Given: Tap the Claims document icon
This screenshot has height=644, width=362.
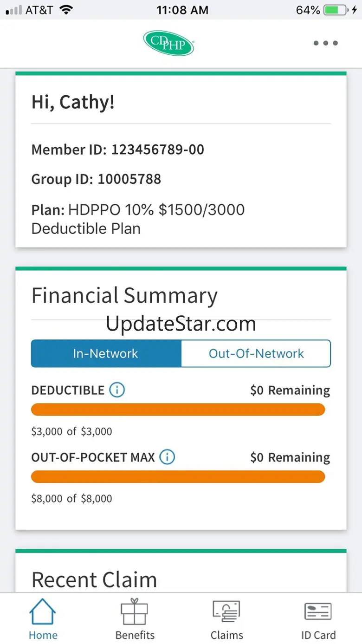Looking at the screenshot, I should click(226, 612).
